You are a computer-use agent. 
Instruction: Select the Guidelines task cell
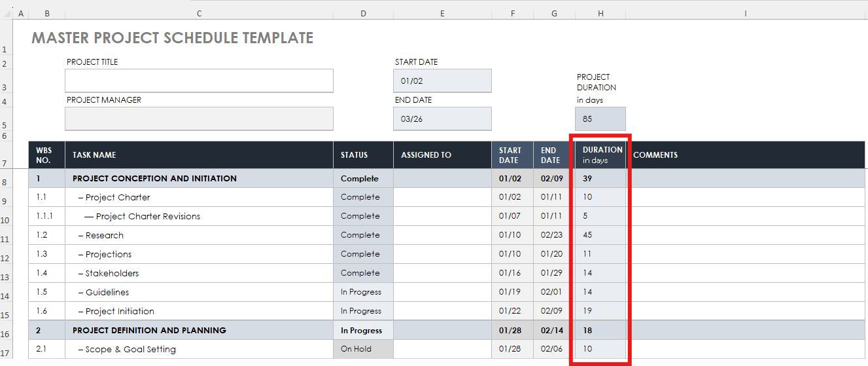(199, 292)
